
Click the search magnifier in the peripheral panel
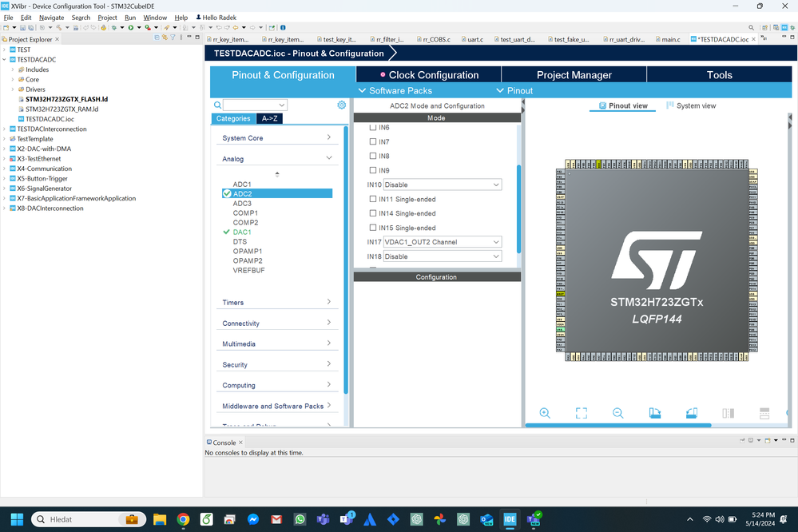click(217, 105)
